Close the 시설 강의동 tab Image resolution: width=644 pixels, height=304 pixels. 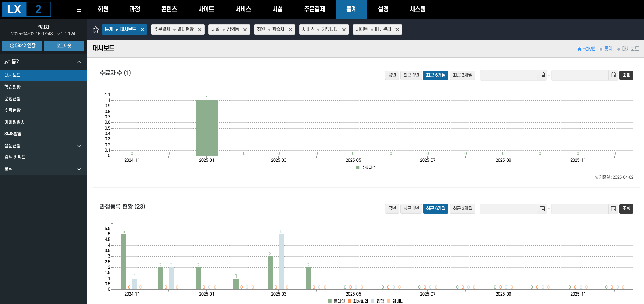click(245, 30)
